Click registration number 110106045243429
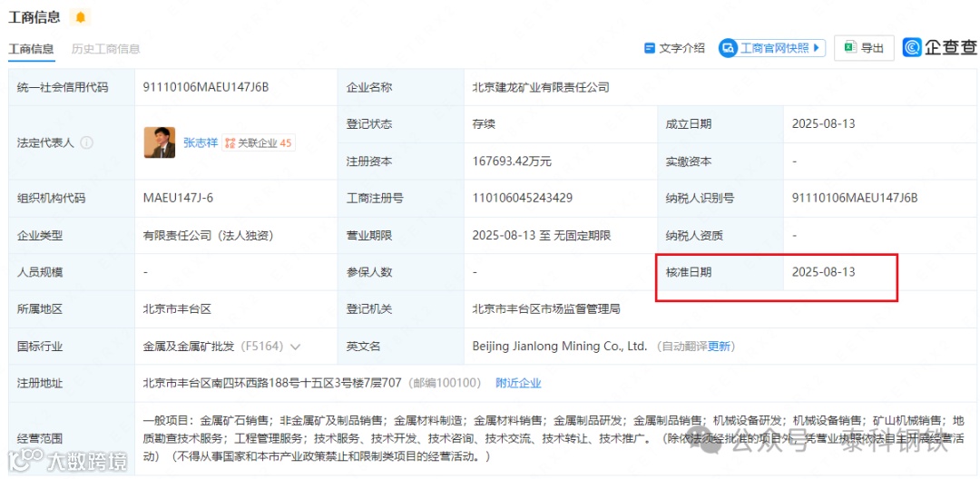 [x=523, y=199]
